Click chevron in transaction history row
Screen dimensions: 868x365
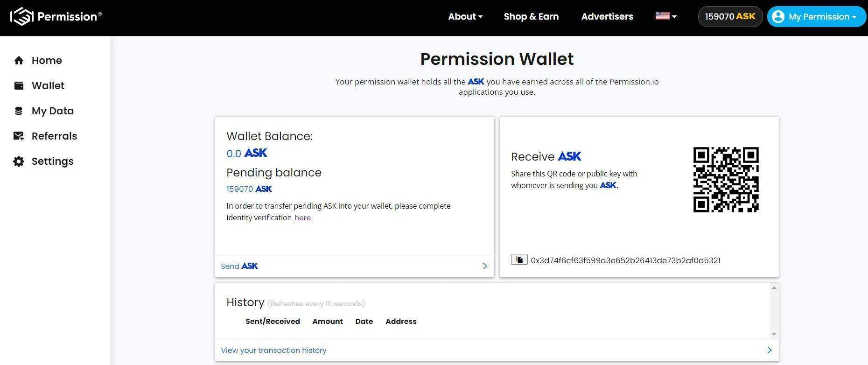click(770, 350)
